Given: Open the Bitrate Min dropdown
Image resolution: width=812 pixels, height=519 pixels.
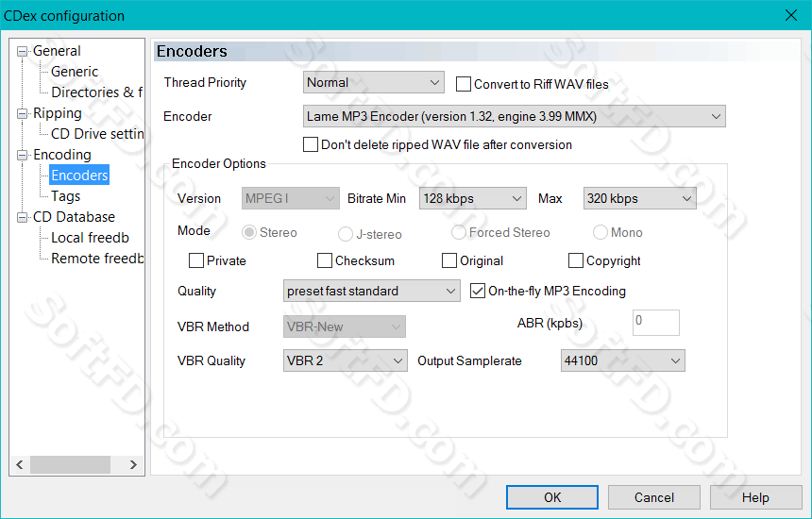Looking at the screenshot, I should pyautogui.click(x=473, y=198).
